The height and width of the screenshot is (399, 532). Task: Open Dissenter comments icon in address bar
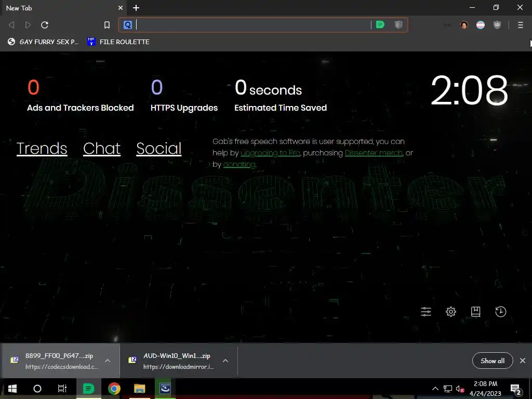pos(380,25)
